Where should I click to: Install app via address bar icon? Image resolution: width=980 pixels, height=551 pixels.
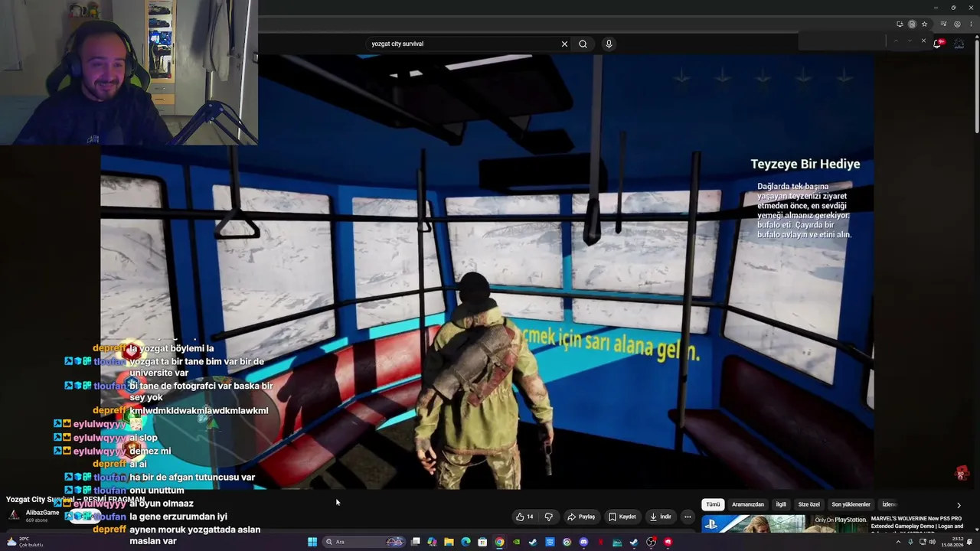tap(900, 24)
